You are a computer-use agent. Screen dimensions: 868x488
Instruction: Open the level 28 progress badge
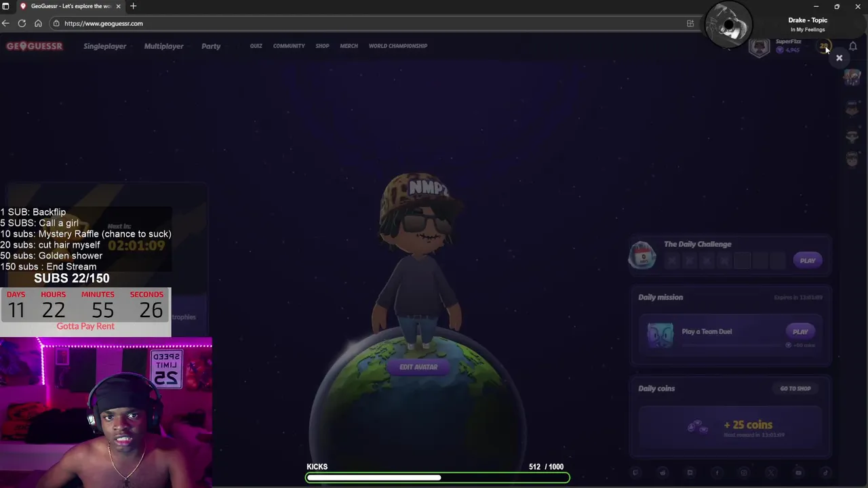824,47
